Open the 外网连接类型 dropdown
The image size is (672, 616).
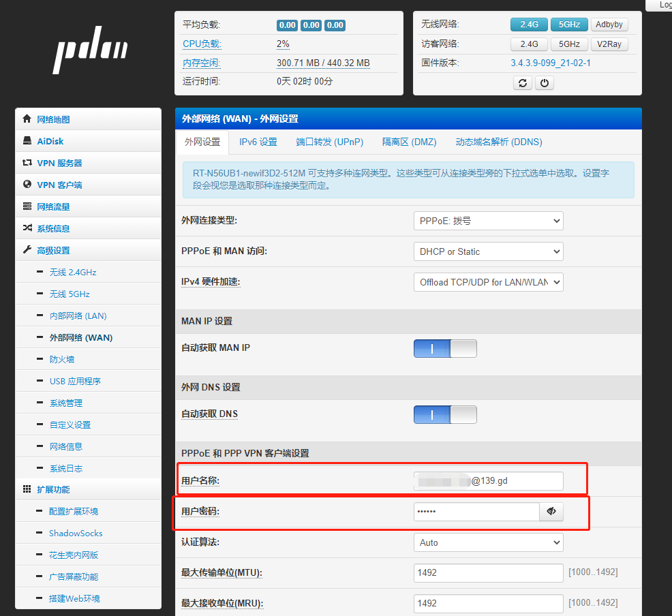coord(488,221)
